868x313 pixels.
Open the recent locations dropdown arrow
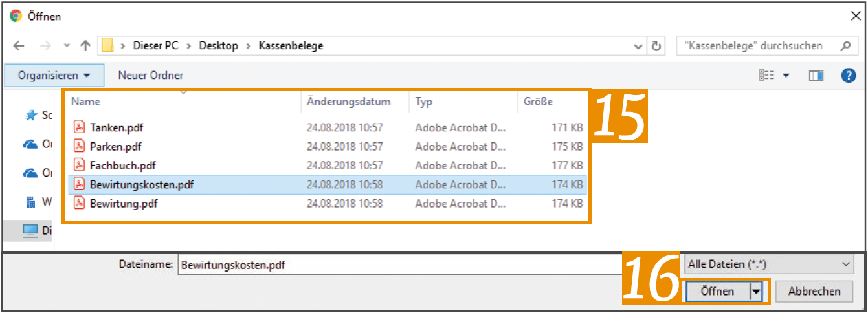click(x=67, y=47)
